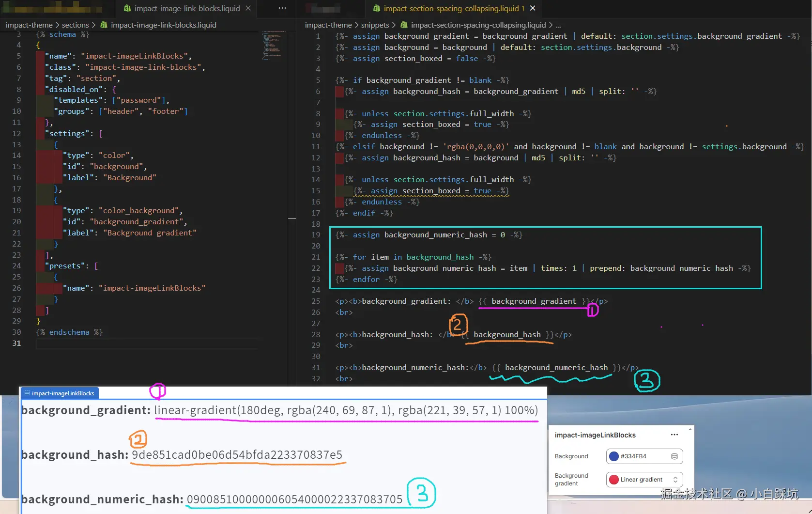812x514 pixels.
Task: Select the impact-imageLinkBlocks section label in preview
Action: click(x=60, y=393)
